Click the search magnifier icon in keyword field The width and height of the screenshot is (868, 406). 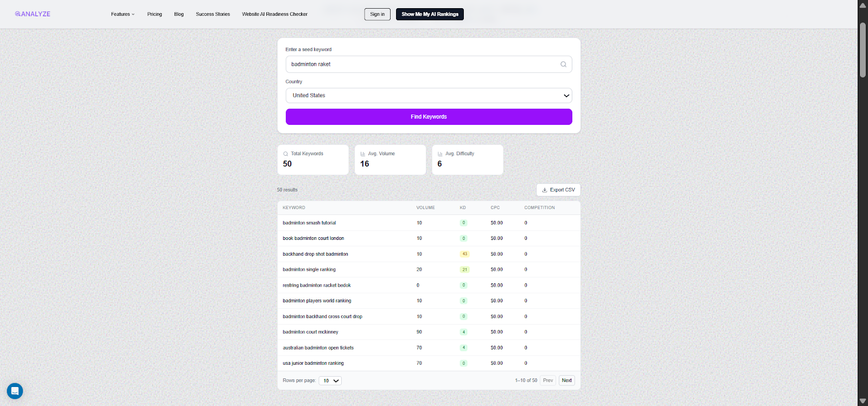(x=563, y=64)
